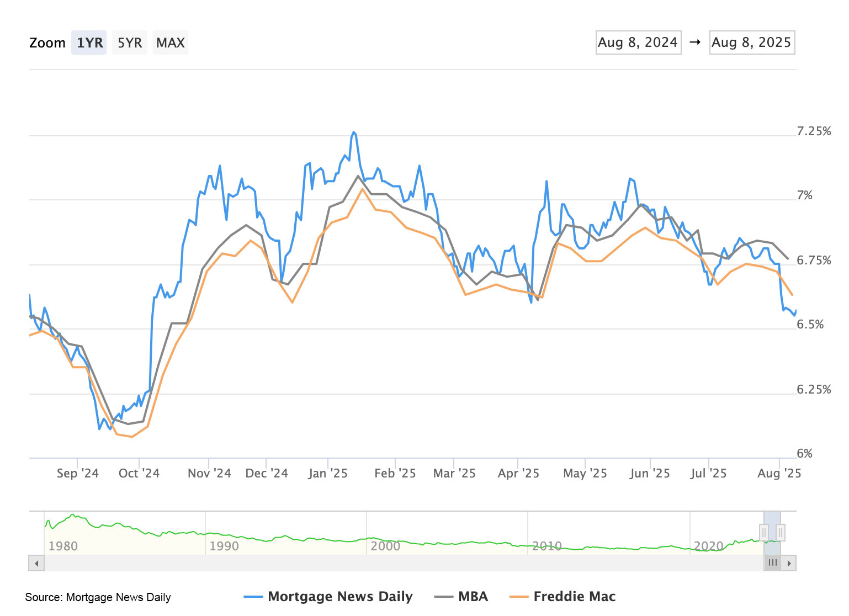The height and width of the screenshot is (616, 849).
Task: Click the 7.25% y-axis label
Action: click(814, 131)
